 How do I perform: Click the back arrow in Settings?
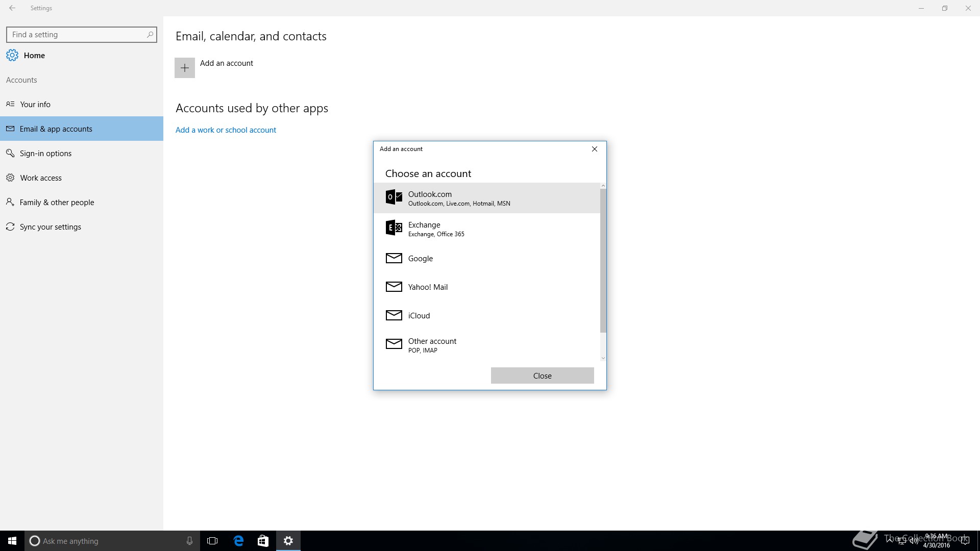click(12, 8)
